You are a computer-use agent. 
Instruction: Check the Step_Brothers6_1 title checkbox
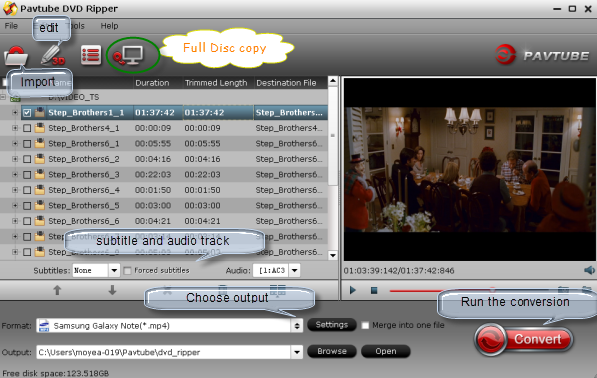click(27, 144)
